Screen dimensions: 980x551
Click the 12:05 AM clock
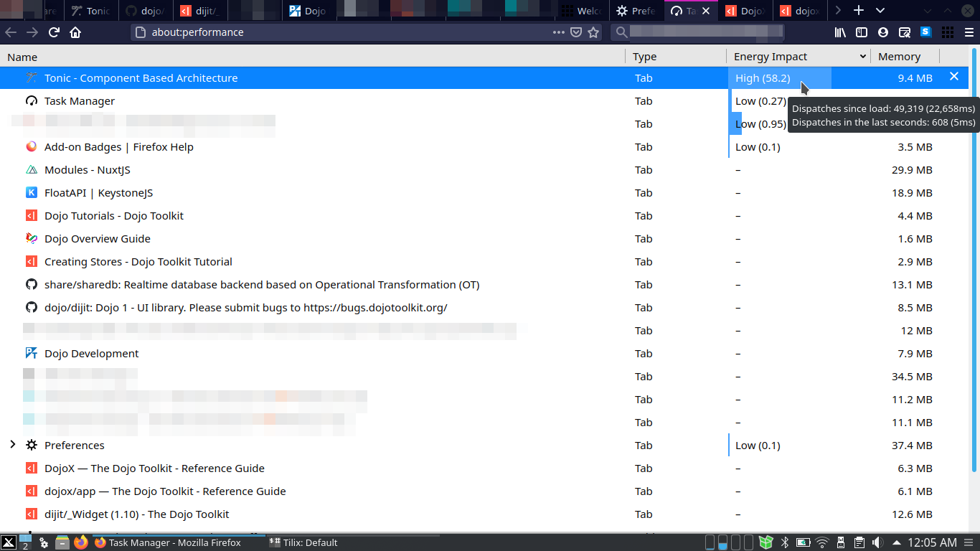(x=932, y=542)
